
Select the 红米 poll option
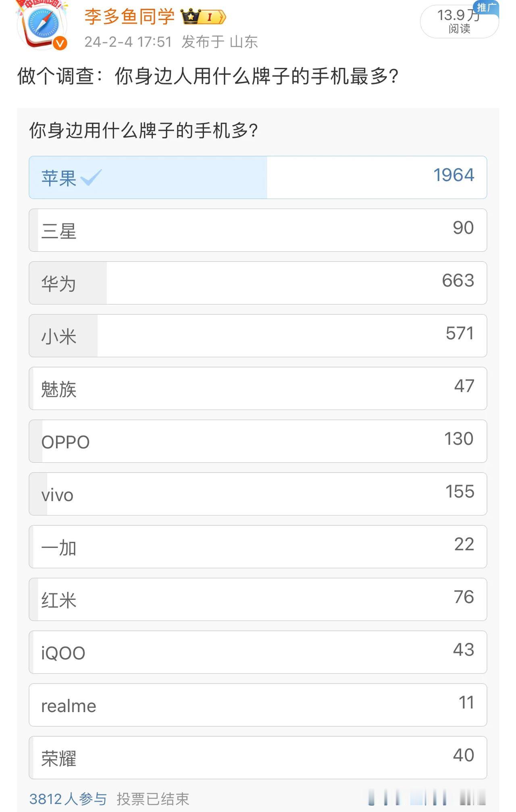[258, 599]
